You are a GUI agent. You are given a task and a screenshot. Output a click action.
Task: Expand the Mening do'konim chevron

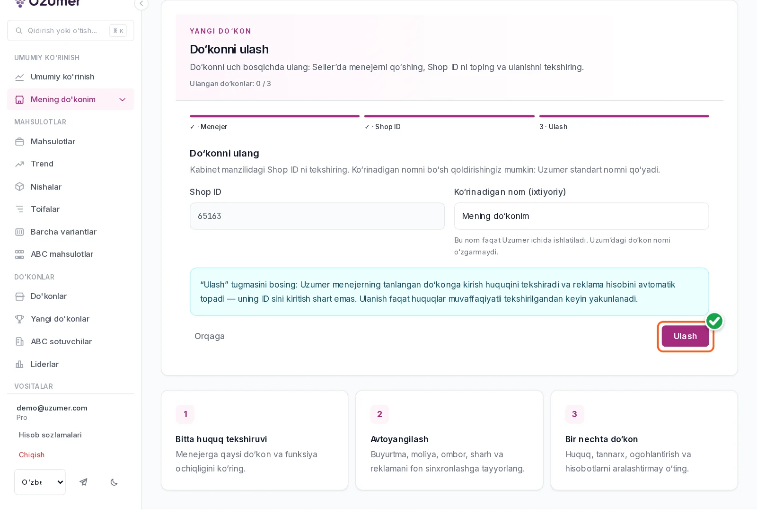click(x=123, y=99)
